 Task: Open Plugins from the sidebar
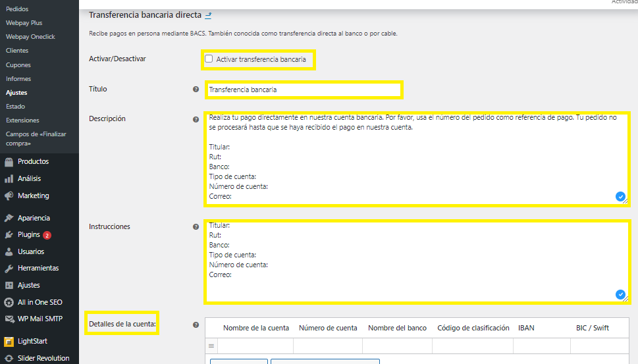[x=28, y=235]
